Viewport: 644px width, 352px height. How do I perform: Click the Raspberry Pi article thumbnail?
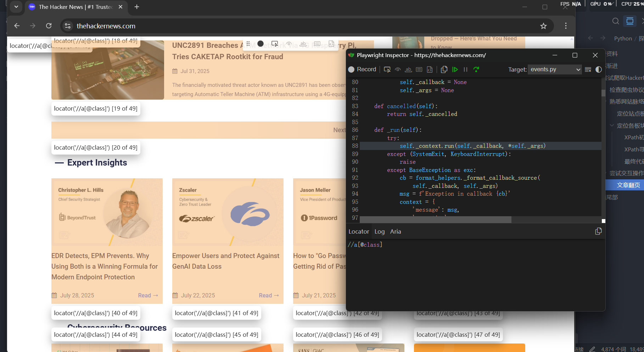pos(108,70)
